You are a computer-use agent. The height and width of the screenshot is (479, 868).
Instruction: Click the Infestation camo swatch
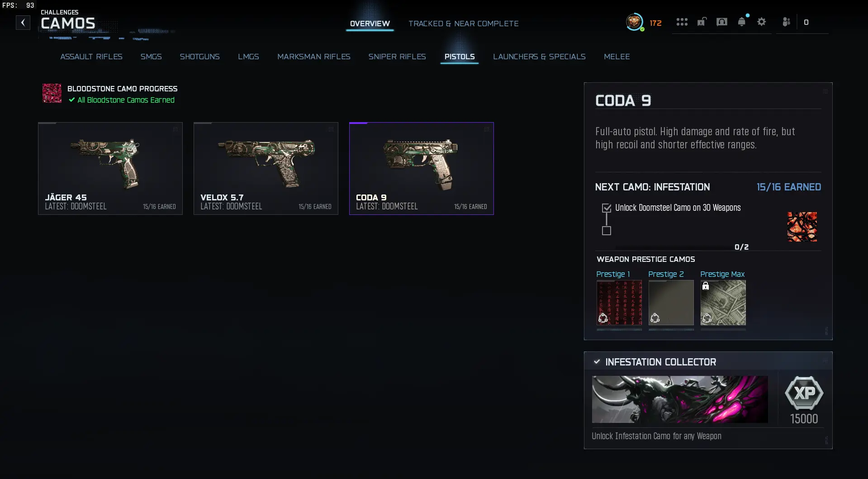click(802, 227)
